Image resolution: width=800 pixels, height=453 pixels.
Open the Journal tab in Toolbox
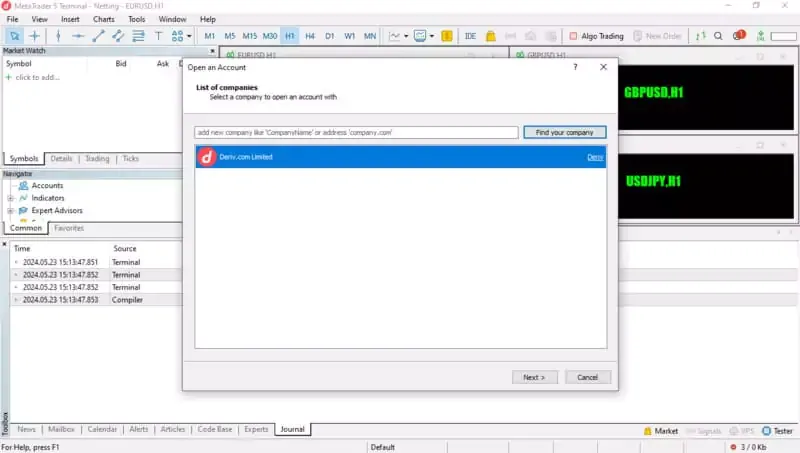[x=292, y=429]
